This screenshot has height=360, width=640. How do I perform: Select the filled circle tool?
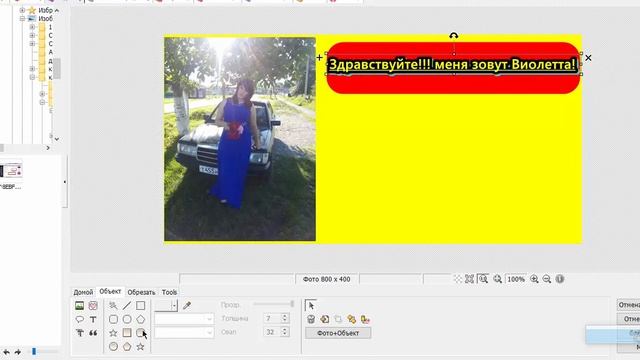[x=113, y=347]
